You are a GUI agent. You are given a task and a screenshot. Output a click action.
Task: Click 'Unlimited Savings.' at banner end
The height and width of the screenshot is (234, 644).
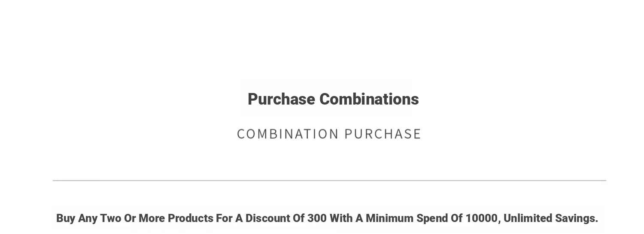pos(551,218)
